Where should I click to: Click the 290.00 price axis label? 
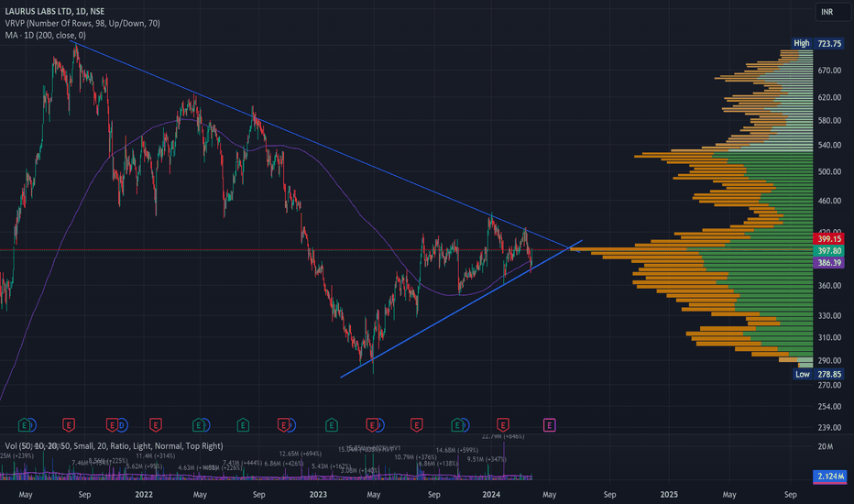coord(829,360)
